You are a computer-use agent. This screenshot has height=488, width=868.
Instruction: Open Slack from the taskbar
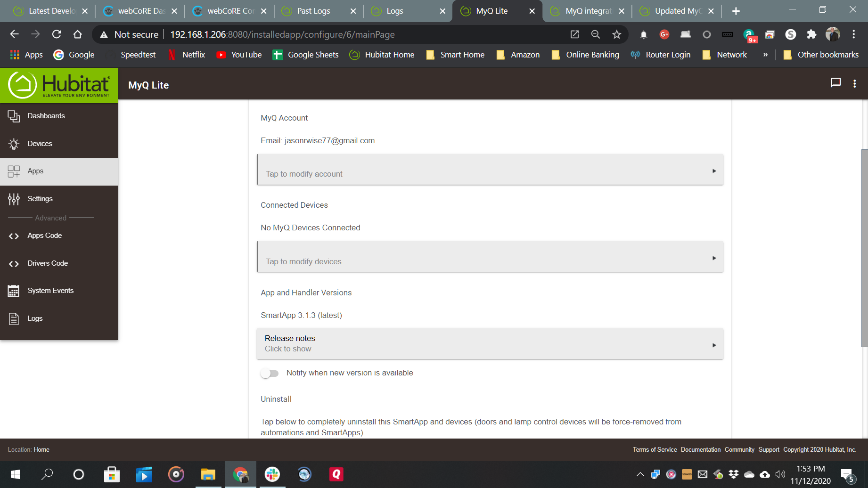(272, 474)
